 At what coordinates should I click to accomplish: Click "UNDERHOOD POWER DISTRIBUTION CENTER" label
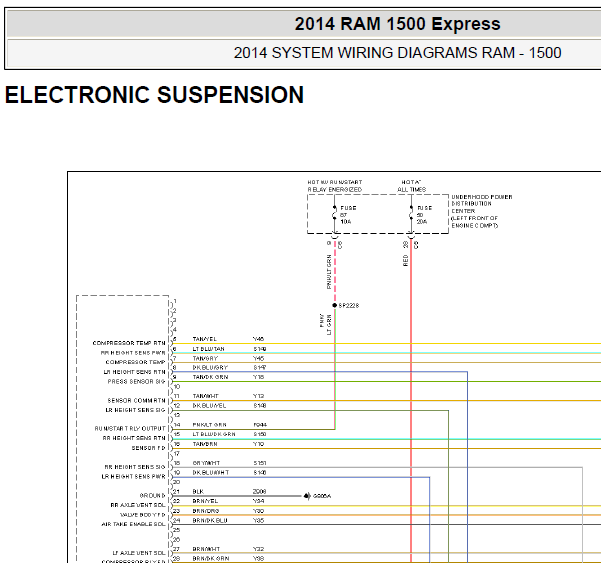481,204
